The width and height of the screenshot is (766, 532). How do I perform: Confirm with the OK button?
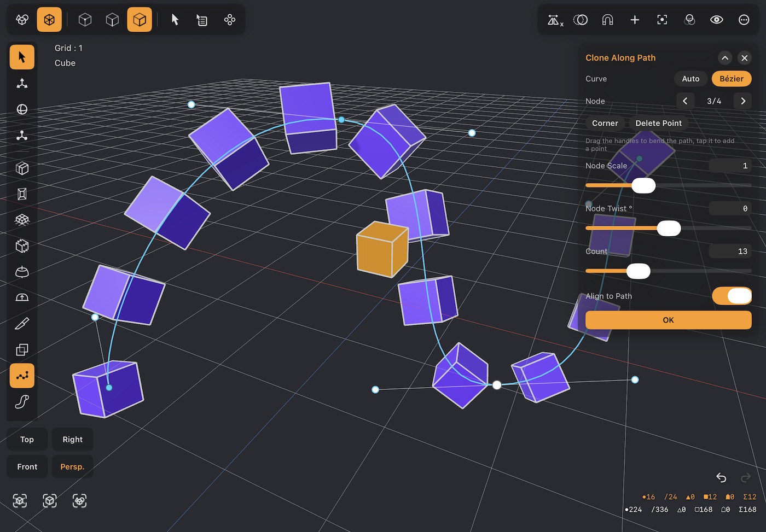pyautogui.click(x=669, y=320)
